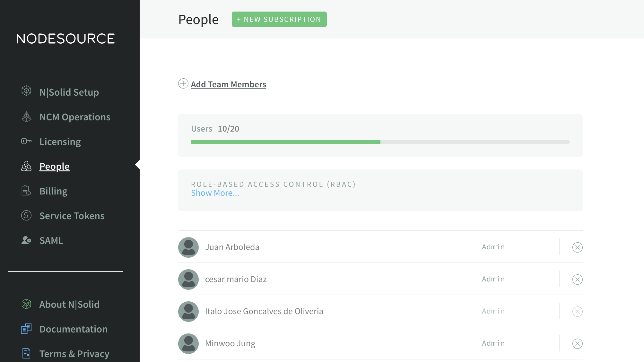Click the SAML user gear icon
Viewport: 644px width, 362px height.
coord(26,240)
